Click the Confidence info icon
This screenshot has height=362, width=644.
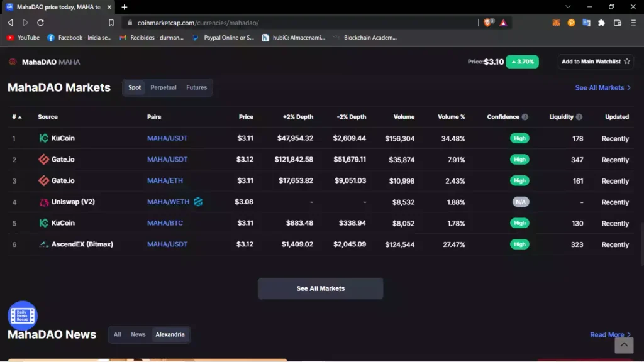pyautogui.click(x=525, y=117)
